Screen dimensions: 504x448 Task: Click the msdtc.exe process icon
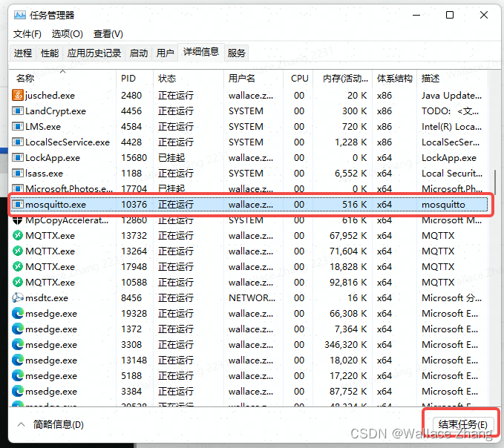pos(18,297)
